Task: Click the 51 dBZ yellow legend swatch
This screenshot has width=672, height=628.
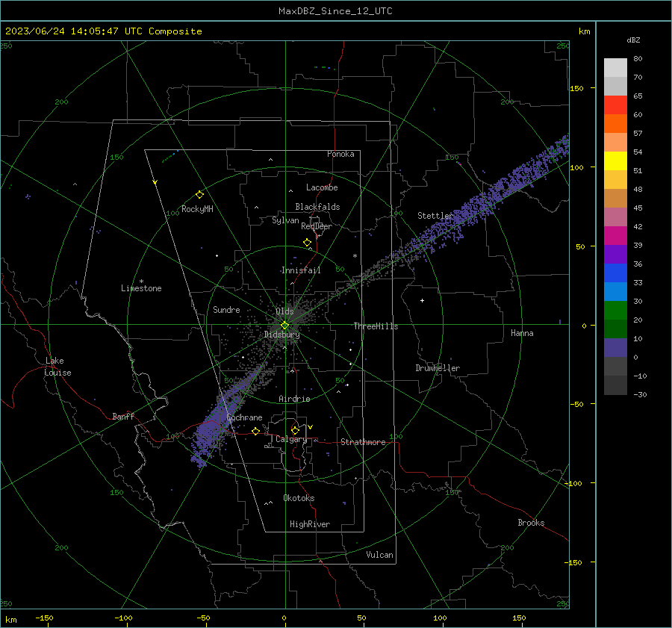Action: [615, 161]
